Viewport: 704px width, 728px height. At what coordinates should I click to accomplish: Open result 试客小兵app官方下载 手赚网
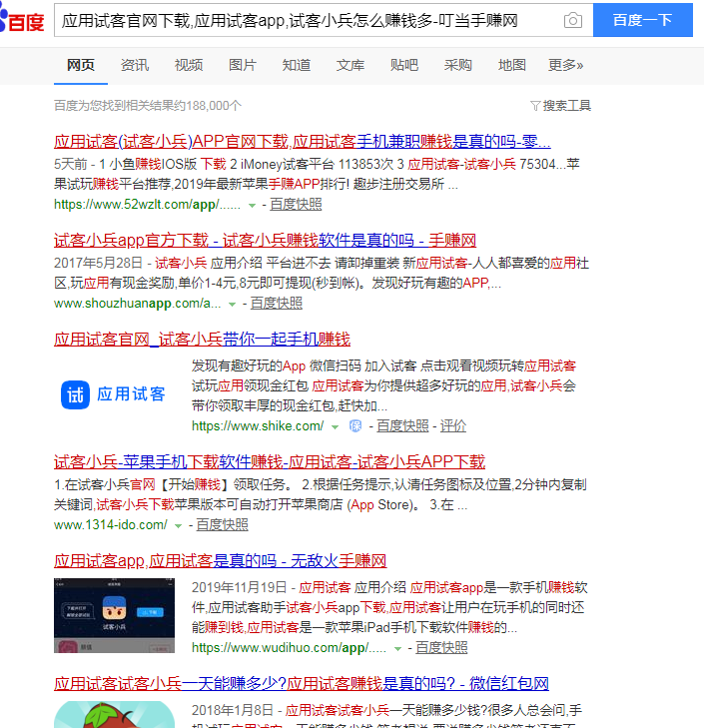tap(265, 240)
